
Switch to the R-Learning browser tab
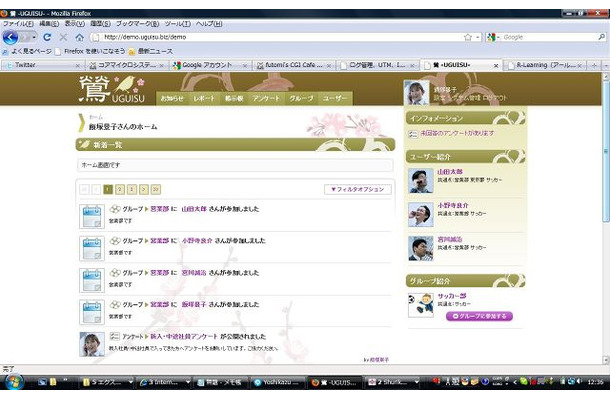(x=547, y=65)
